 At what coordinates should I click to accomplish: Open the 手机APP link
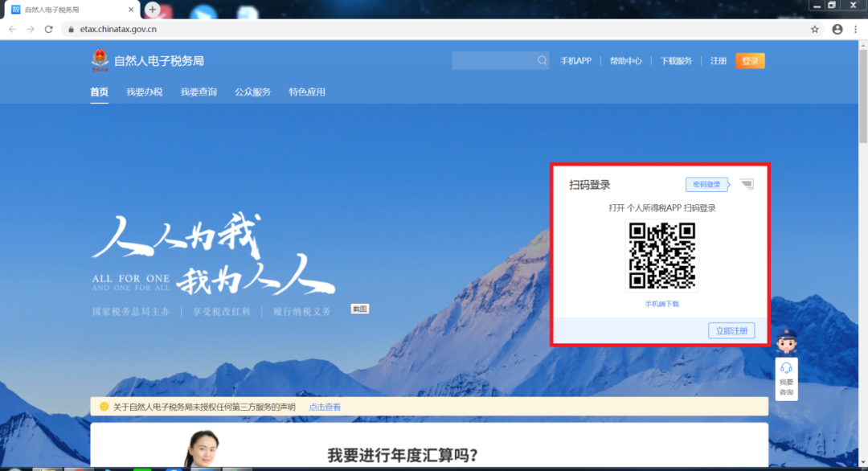pos(575,61)
